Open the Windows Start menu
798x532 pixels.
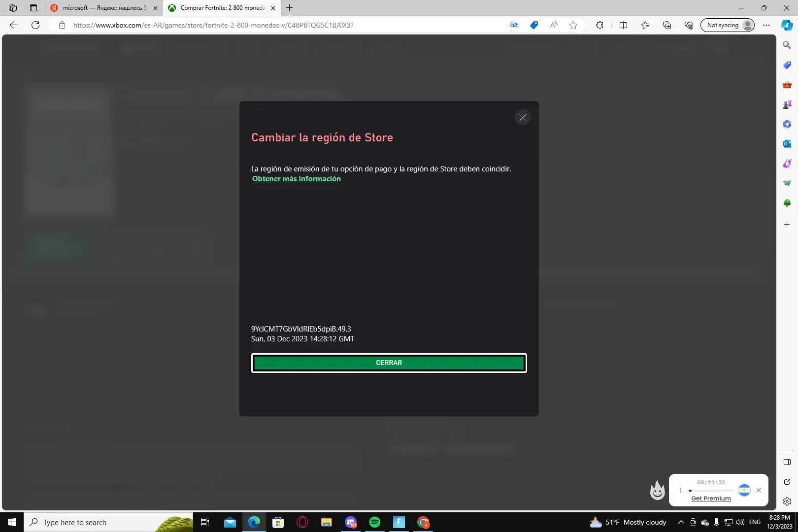(x=12, y=522)
